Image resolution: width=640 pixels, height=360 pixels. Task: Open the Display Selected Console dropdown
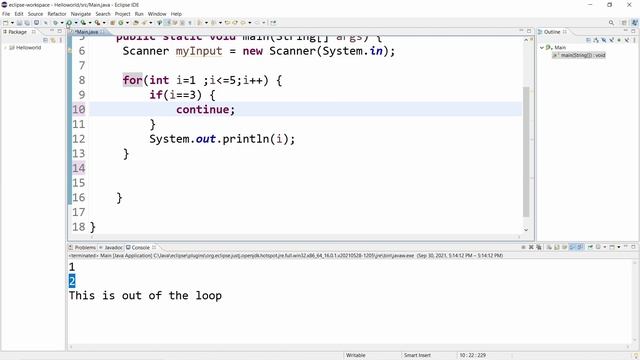tap(604, 247)
